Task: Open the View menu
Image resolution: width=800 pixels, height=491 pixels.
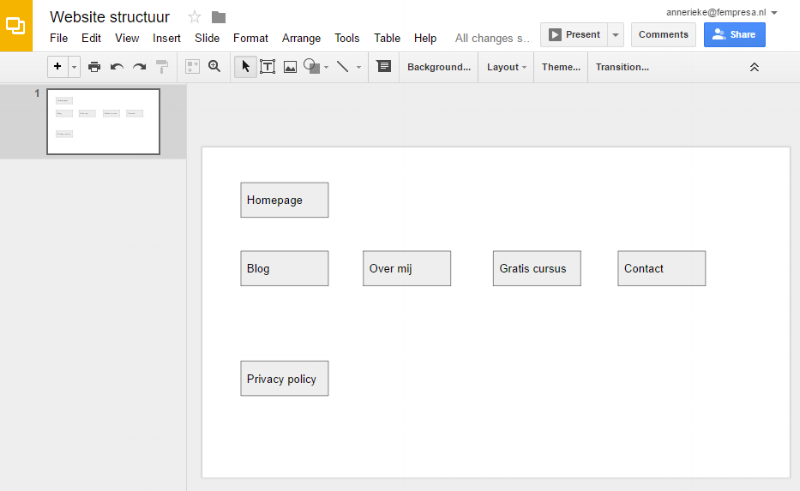Action: (127, 38)
